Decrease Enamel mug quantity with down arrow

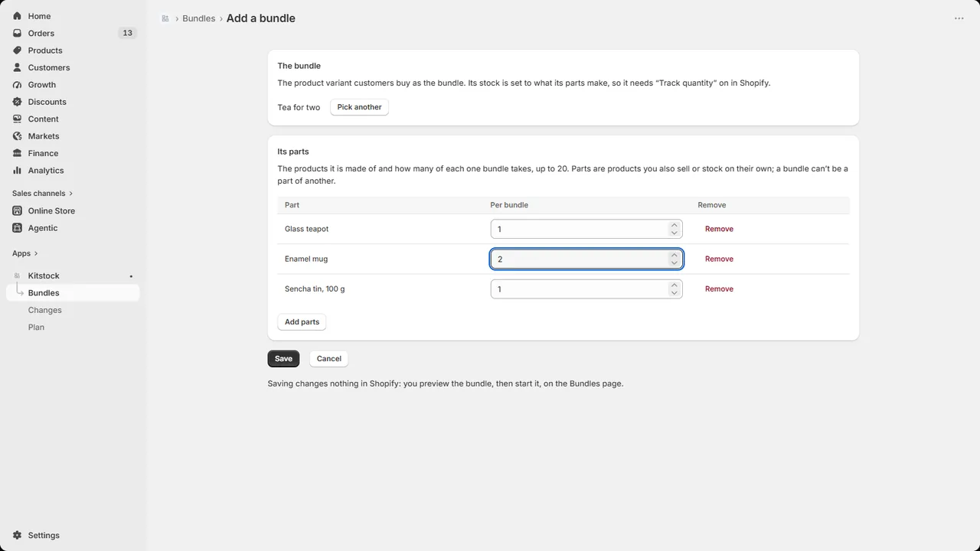[675, 262]
